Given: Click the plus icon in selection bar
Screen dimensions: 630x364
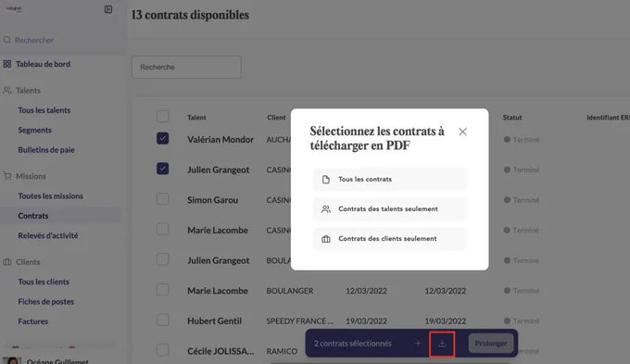Looking at the screenshot, I should point(418,343).
